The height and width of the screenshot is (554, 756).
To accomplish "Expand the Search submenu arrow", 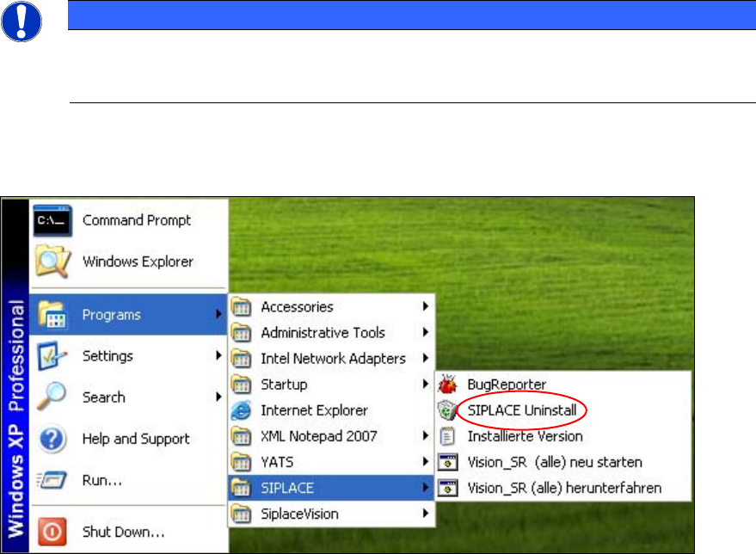I will [x=219, y=397].
